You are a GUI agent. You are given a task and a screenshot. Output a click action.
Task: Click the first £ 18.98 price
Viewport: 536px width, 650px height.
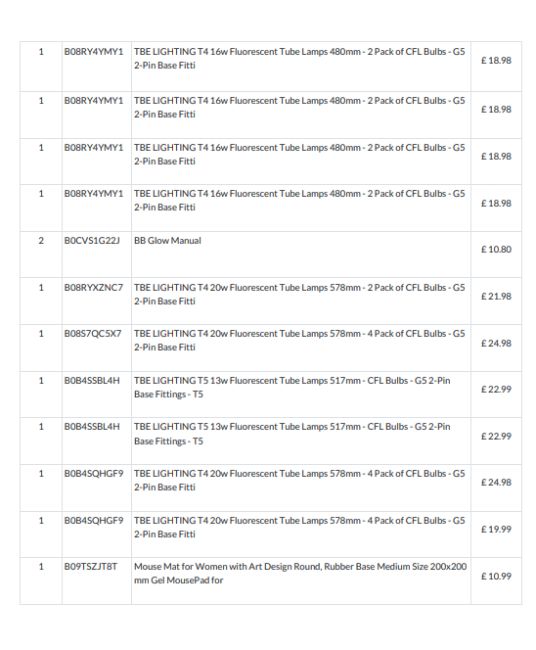pyautogui.click(x=496, y=60)
